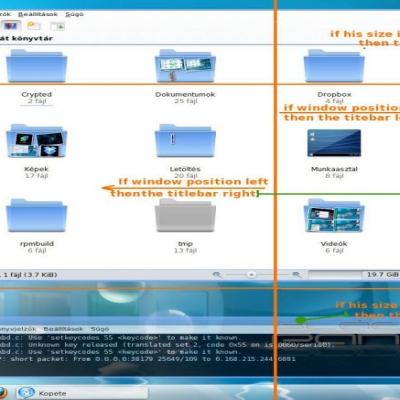Click the 19.7 GiB free space bar
Screen dimensions: 400x400
click(x=354, y=275)
